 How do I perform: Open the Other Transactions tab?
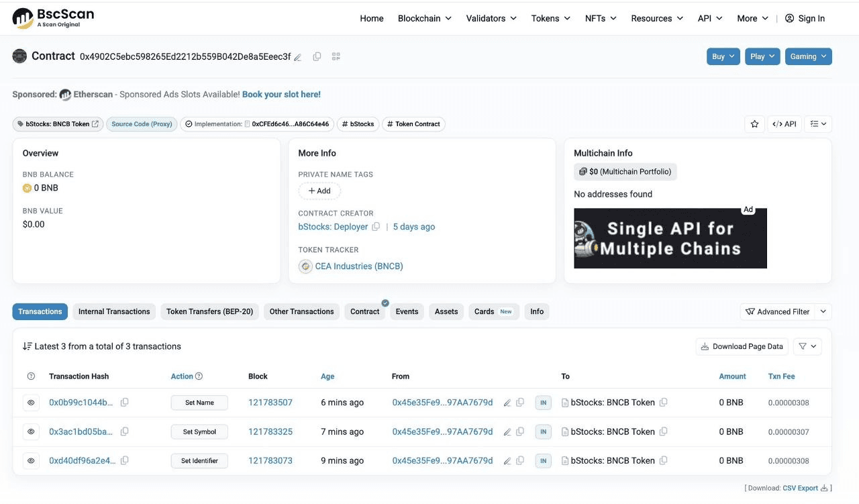pos(301,311)
